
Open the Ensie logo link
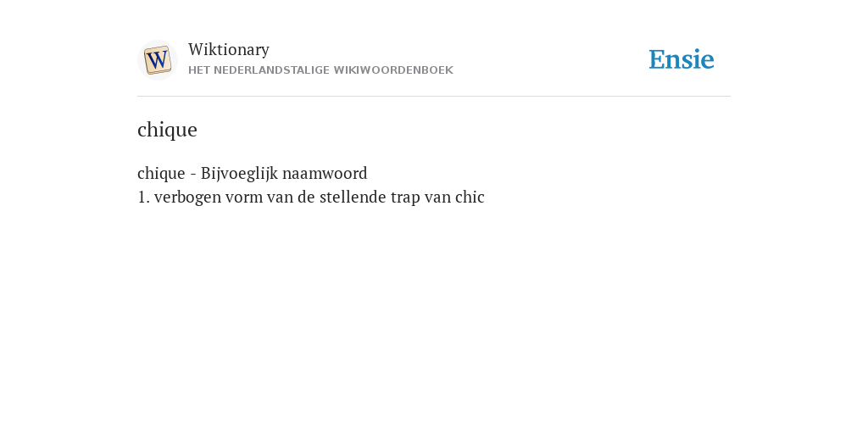click(681, 59)
